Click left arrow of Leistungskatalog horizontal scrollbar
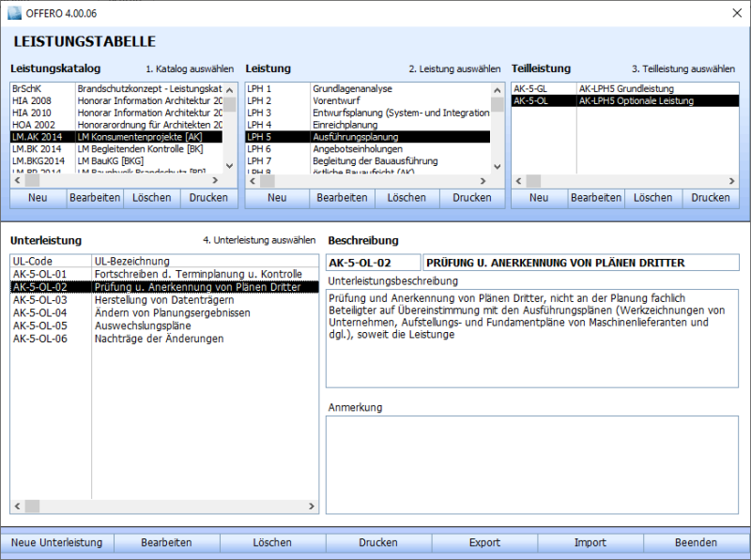The height and width of the screenshot is (560, 751). pyautogui.click(x=17, y=180)
